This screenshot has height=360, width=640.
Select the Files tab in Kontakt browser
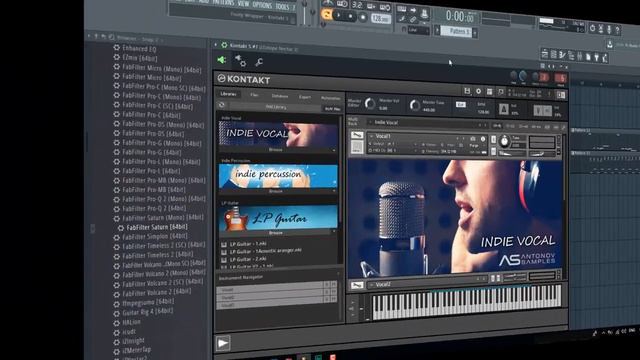(254, 95)
